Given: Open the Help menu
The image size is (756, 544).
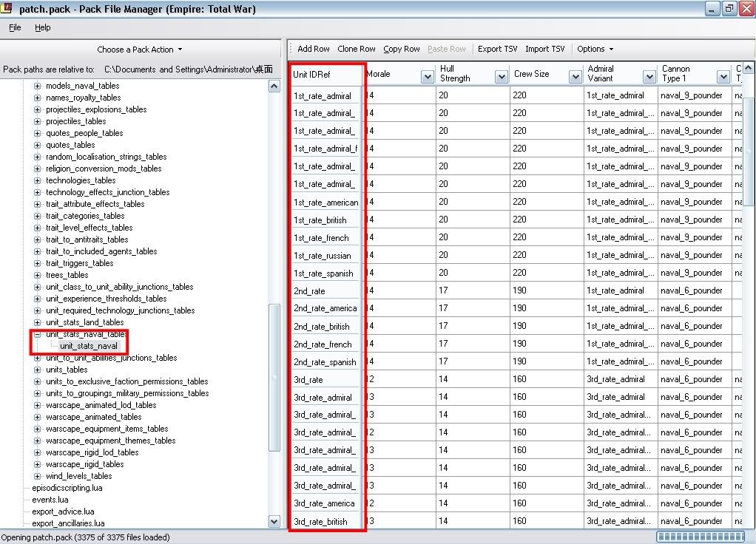Looking at the screenshot, I should [42, 27].
